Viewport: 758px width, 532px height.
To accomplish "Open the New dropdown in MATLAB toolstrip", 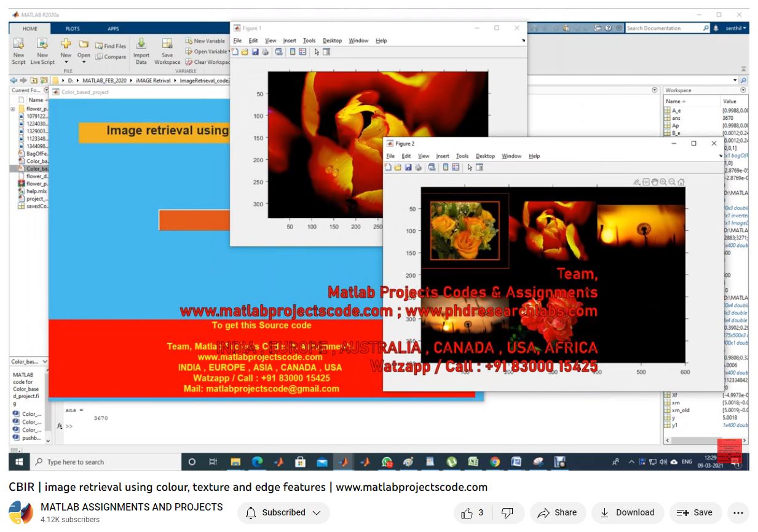I will coord(66,61).
